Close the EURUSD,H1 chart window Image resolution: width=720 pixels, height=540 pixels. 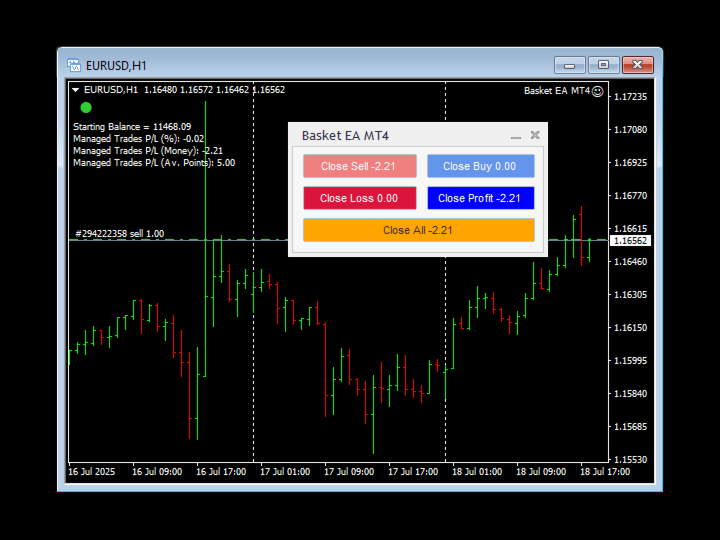(x=638, y=65)
